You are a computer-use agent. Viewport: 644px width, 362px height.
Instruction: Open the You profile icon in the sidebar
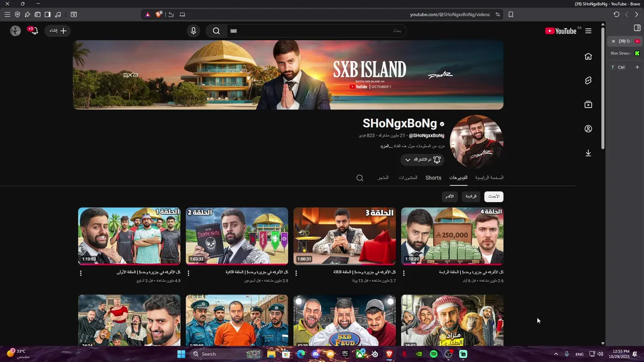click(x=588, y=129)
